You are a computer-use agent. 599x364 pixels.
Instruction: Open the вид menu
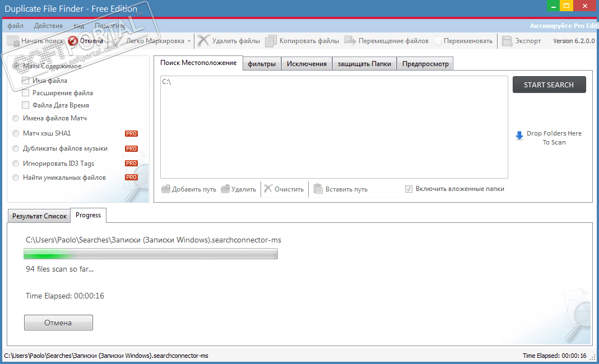click(78, 26)
